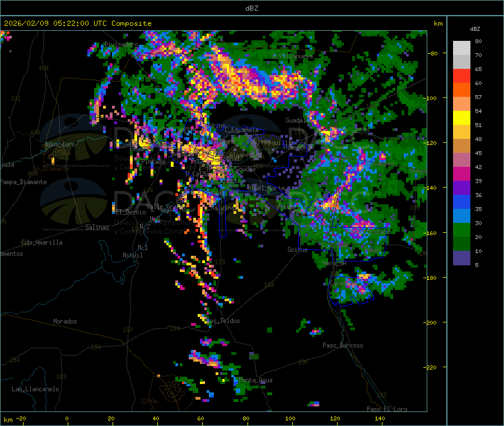This screenshot has width=504, height=426.
Task: Click the A_Villanueva label
Action: pos(292,56)
